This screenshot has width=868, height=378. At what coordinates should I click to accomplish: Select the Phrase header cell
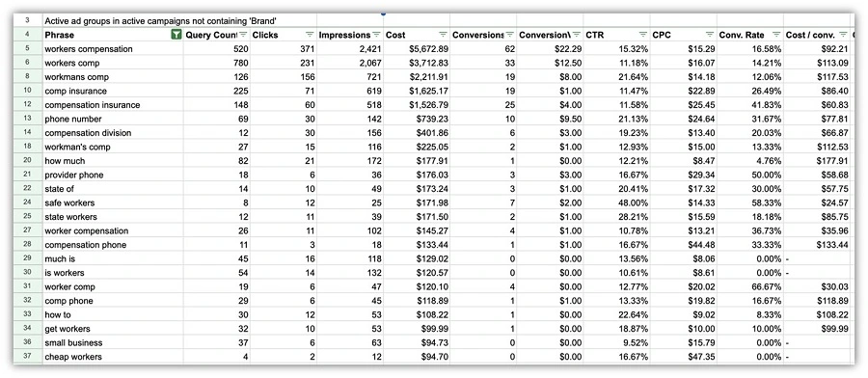pyautogui.click(x=113, y=35)
